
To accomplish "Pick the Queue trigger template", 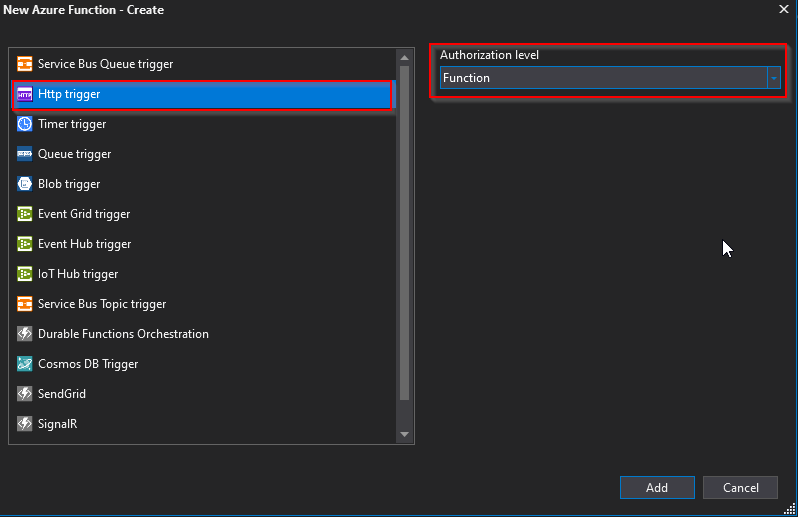I will tap(203, 154).
